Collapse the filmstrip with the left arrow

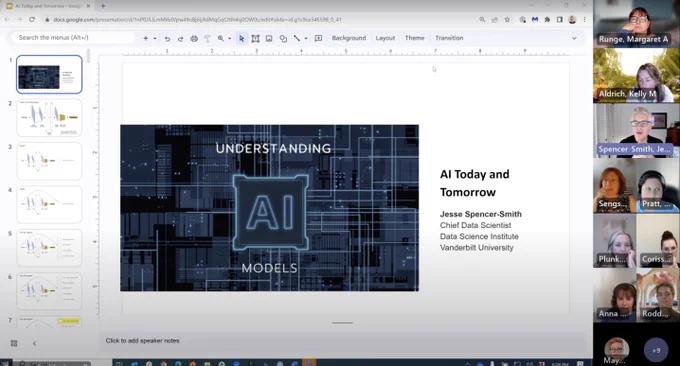click(34, 343)
